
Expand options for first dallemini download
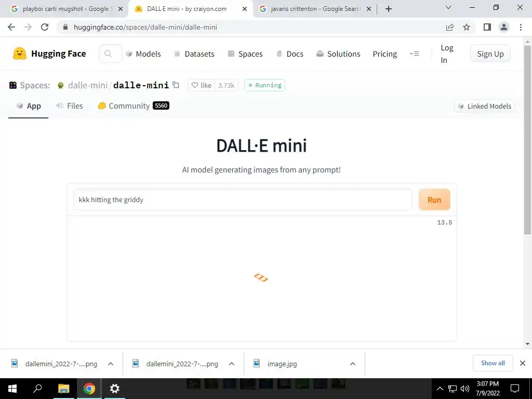111,364
